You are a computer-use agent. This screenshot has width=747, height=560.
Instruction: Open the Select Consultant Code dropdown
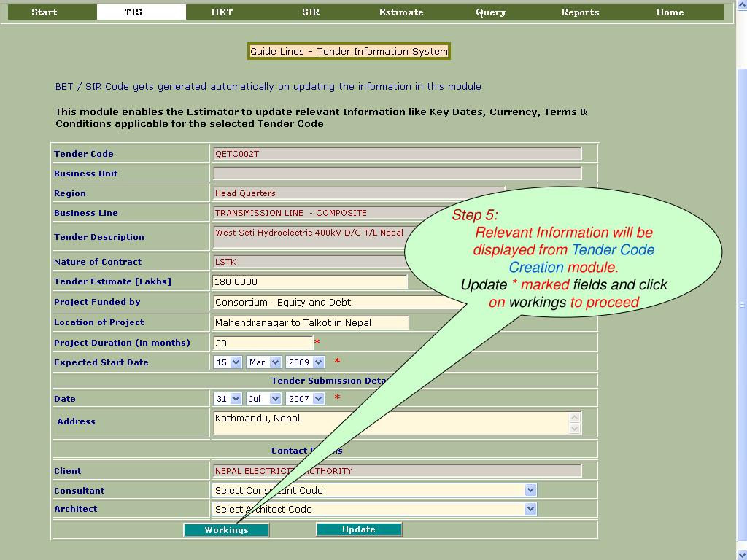tap(374, 490)
